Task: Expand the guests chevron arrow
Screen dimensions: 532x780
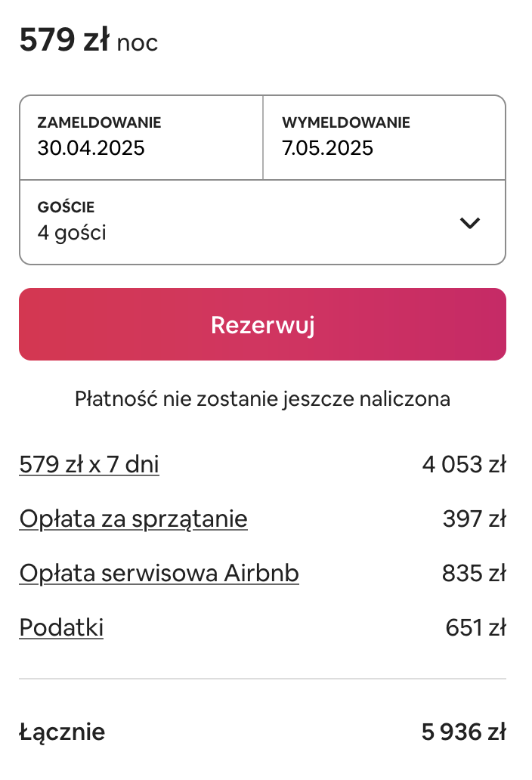Action: coord(470,223)
